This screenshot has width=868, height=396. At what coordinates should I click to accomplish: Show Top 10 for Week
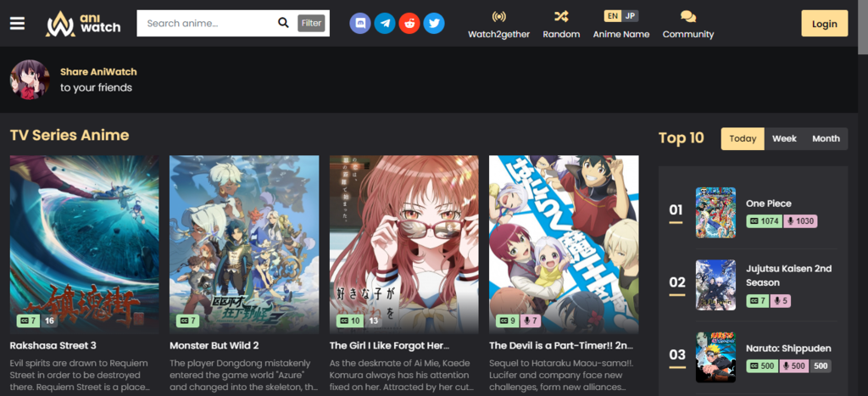784,138
